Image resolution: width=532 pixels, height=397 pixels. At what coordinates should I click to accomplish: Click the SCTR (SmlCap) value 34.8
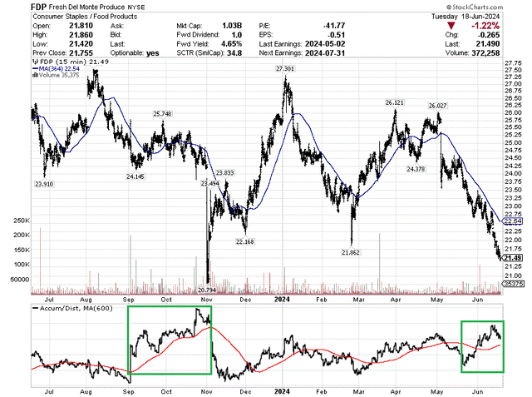(234, 53)
